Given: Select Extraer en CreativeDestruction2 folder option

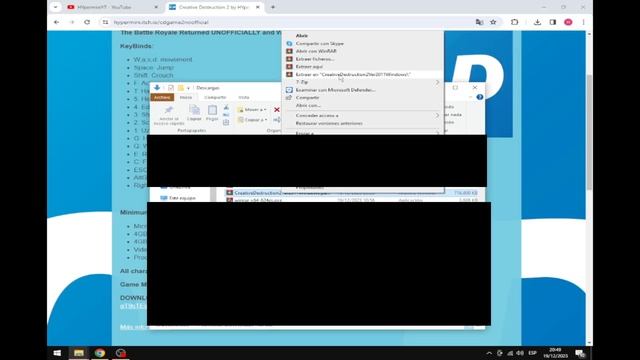Looking at the screenshot, I should click(x=353, y=74).
